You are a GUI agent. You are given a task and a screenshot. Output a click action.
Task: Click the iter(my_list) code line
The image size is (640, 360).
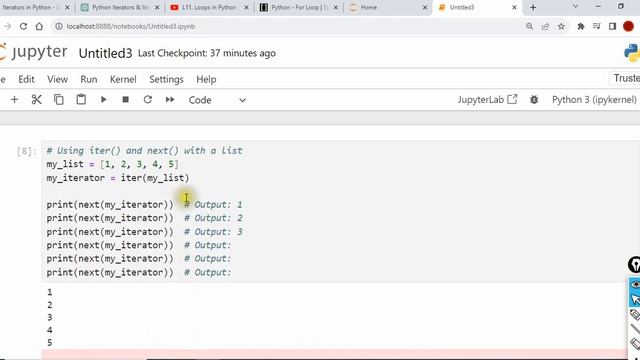118,178
